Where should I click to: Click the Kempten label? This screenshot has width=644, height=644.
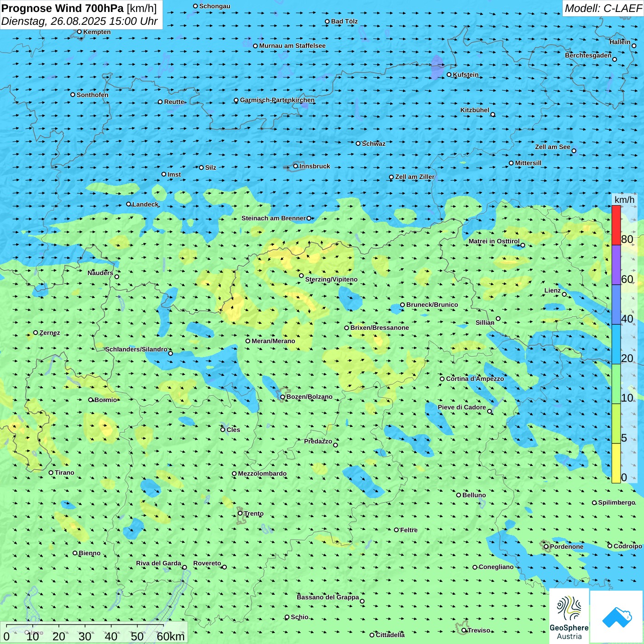97,32
